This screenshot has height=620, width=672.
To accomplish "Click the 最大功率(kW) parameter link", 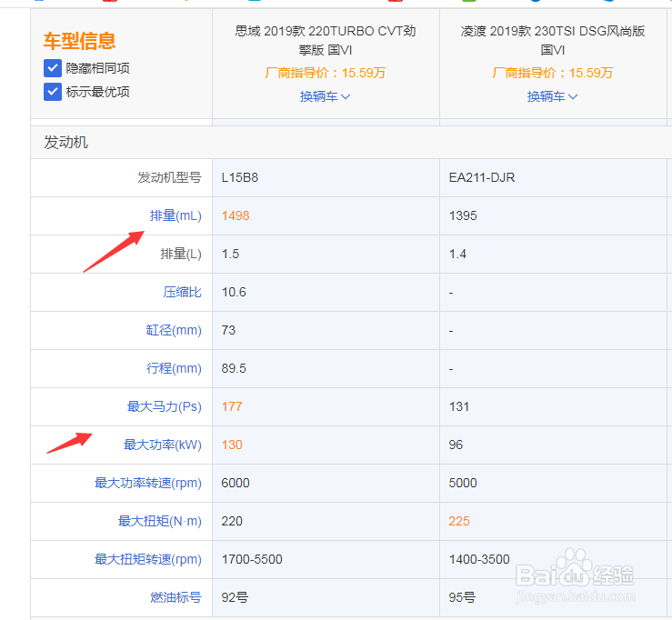I will click(x=163, y=445).
